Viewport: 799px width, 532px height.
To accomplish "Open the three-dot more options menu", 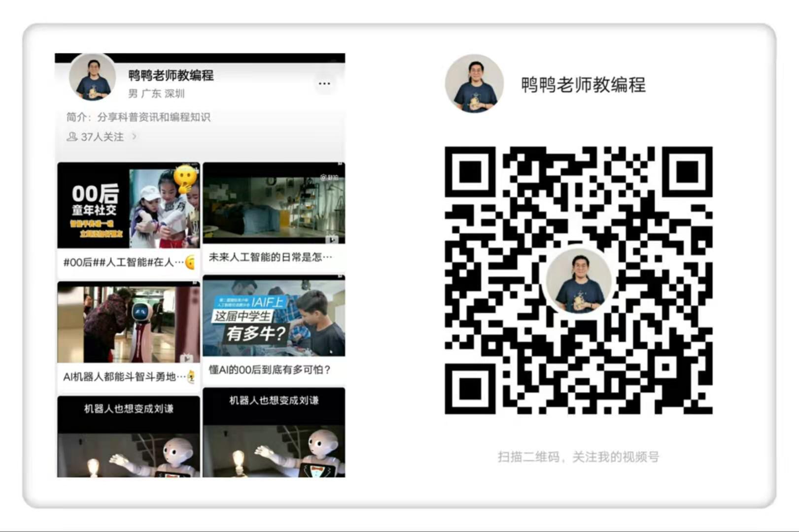I will point(324,83).
